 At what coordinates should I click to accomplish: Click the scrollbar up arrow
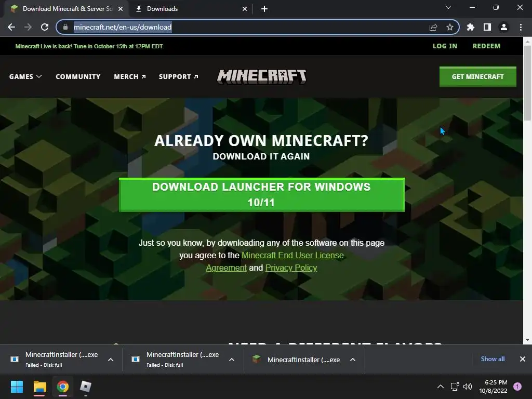(527, 41)
